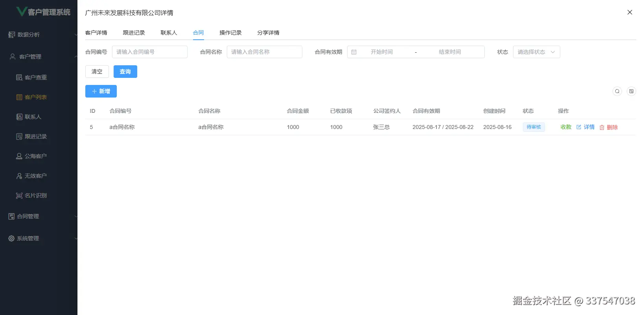Switch to the 联系人 tab
Image resolution: width=644 pixels, height=315 pixels.
pos(169,33)
